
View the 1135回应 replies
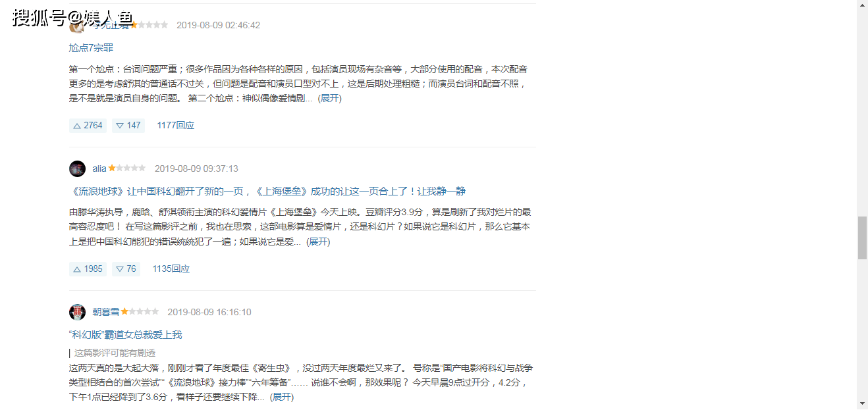[x=171, y=269]
